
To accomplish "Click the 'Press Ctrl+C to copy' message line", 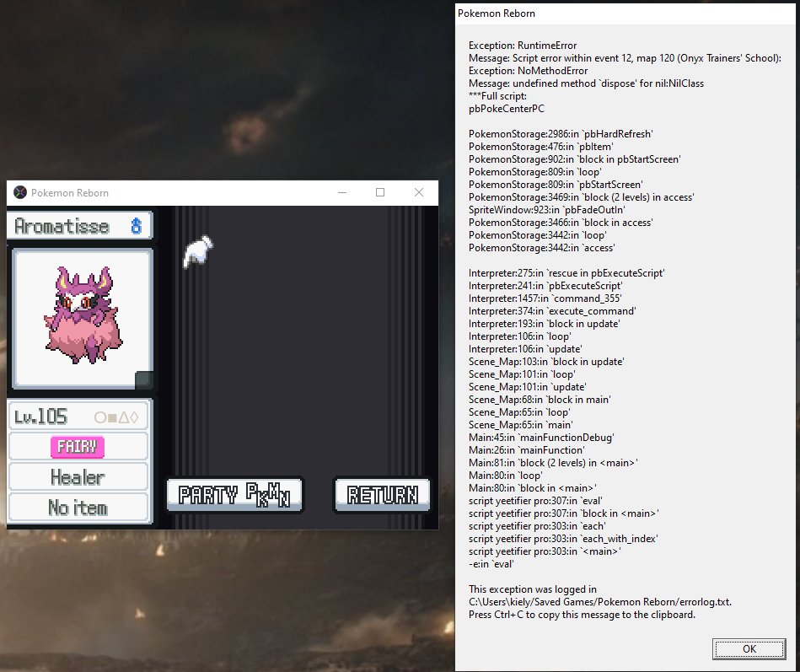I will pyautogui.click(x=583, y=615).
